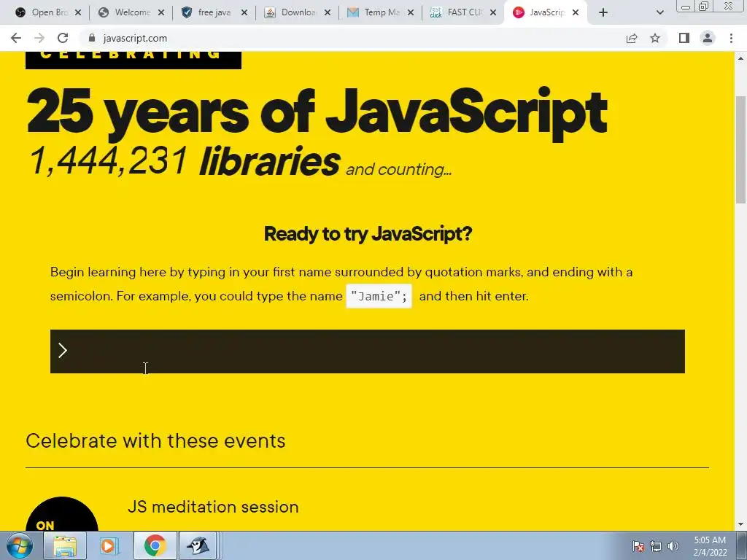Go back using the browser back arrow
This screenshot has width=747, height=560.
(x=16, y=38)
